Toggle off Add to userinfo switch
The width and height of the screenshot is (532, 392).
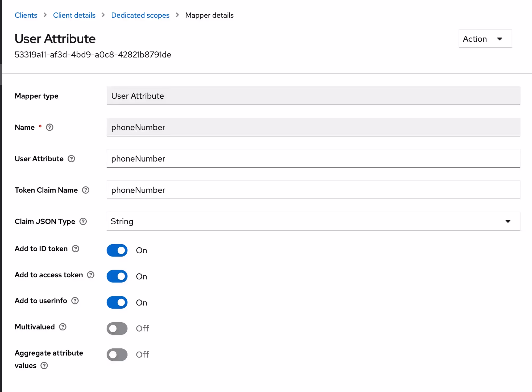click(x=117, y=303)
